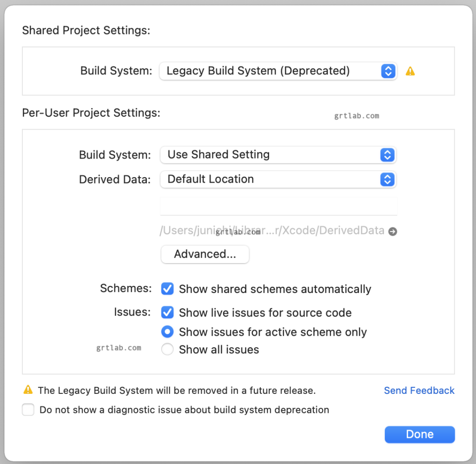This screenshot has height=464, width=476.
Task: Click the Done button
Action: point(419,434)
